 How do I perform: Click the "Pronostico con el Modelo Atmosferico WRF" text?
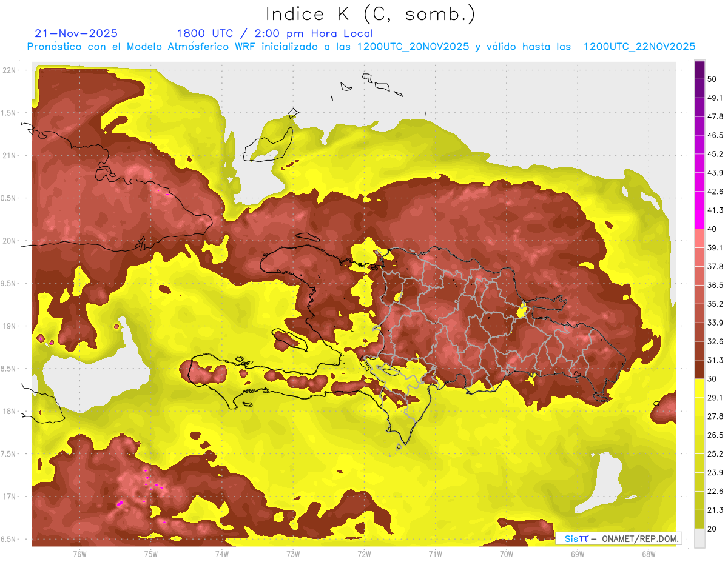click(x=142, y=47)
